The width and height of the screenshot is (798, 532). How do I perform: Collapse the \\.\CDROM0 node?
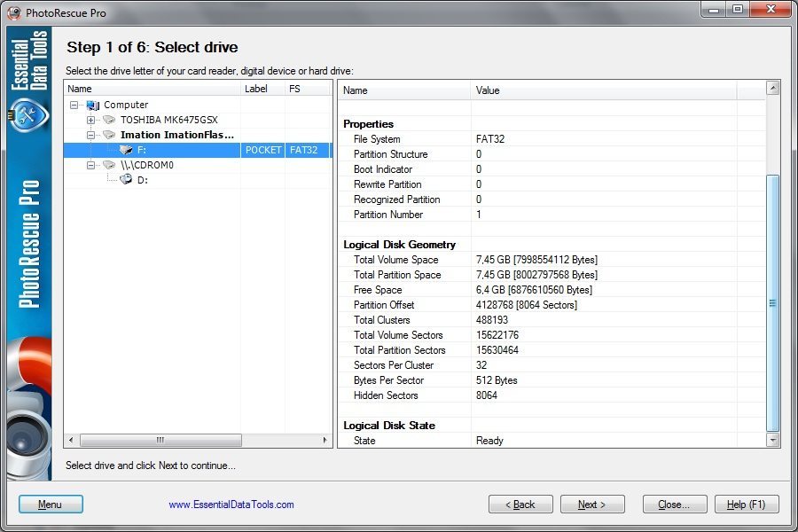(x=90, y=165)
